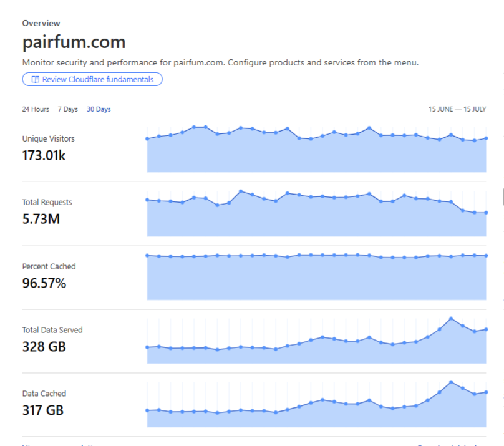Click the peak point on Total Data Served chart
Screen dimensions: 504x446
(451, 319)
